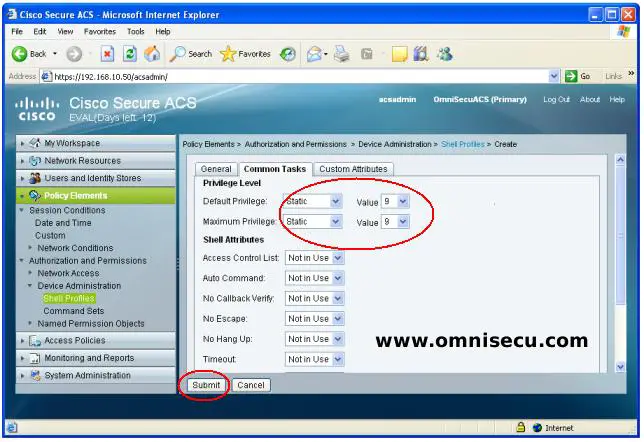The height and width of the screenshot is (442, 644).
Task: Open the Access Control List dropdown
Action: [314, 258]
